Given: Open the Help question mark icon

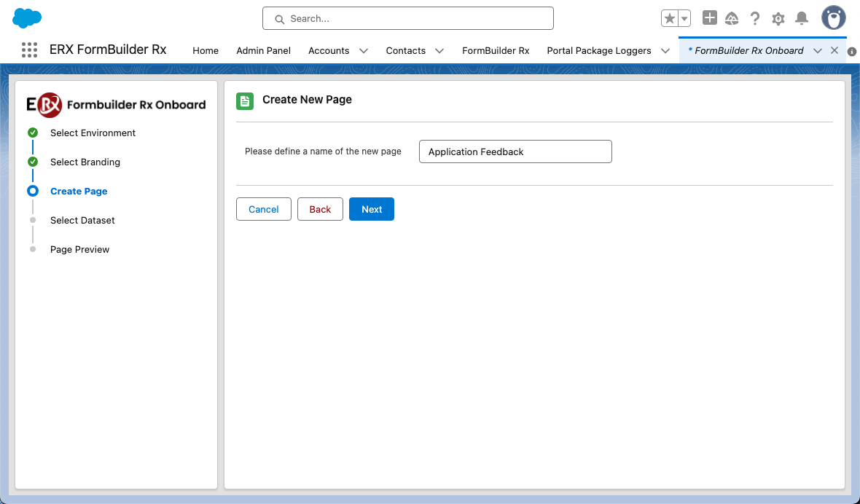Looking at the screenshot, I should click(x=755, y=19).
